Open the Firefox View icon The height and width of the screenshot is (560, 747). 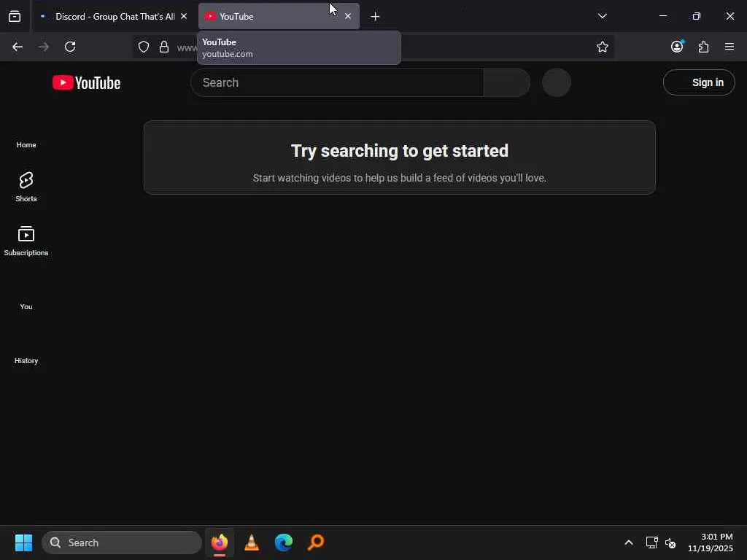coord(15,17)
